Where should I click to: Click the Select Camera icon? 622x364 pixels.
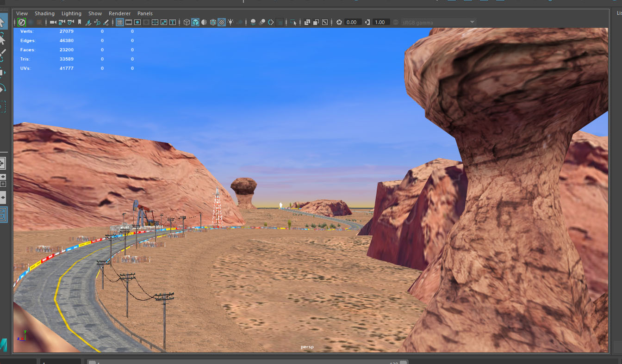coord(53,22)
